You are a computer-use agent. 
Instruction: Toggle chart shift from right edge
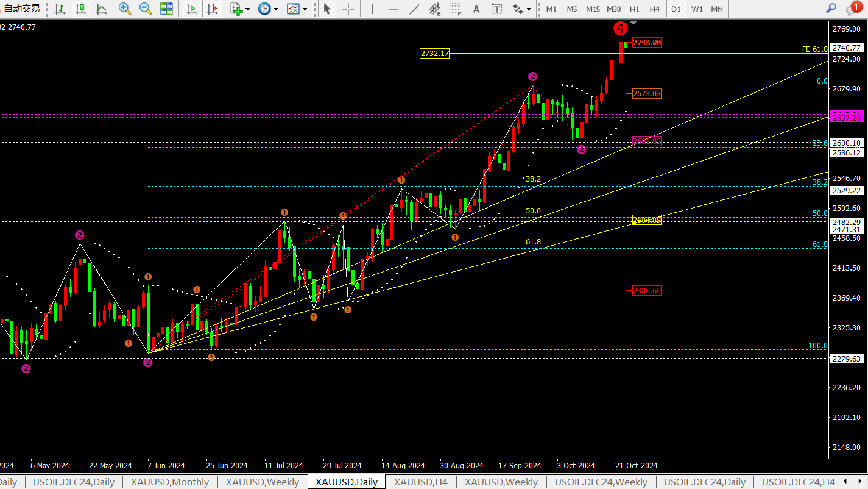212,9
